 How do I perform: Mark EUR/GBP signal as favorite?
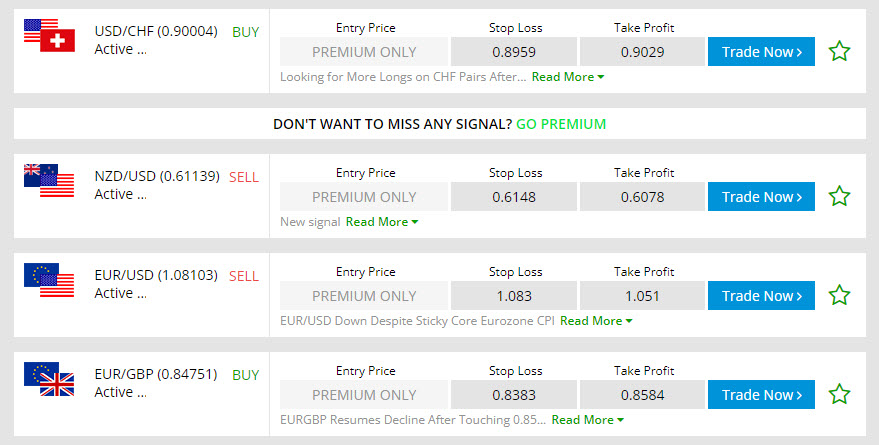pos(839,394)
